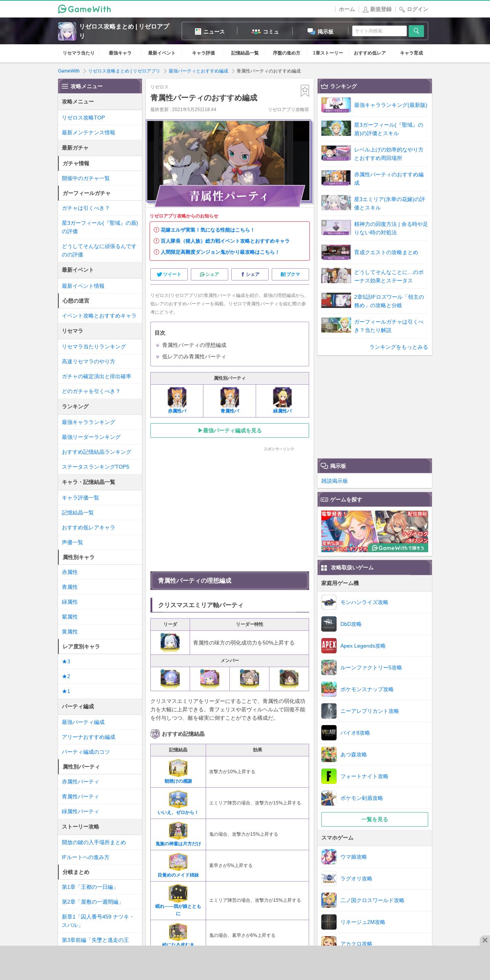490x980 pixels.
Task: Click the 鬼族の神童は片方だけ crystal icon
Action: tap(178, 831)
